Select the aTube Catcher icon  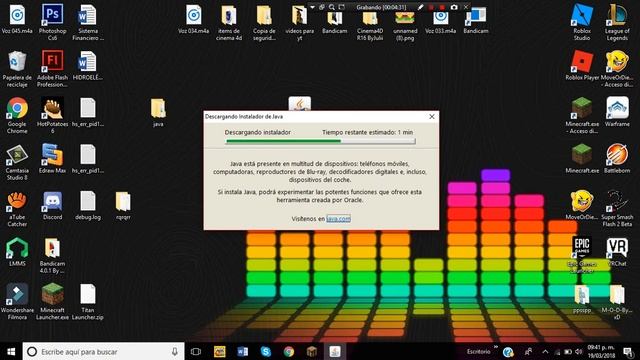point(17,209)
